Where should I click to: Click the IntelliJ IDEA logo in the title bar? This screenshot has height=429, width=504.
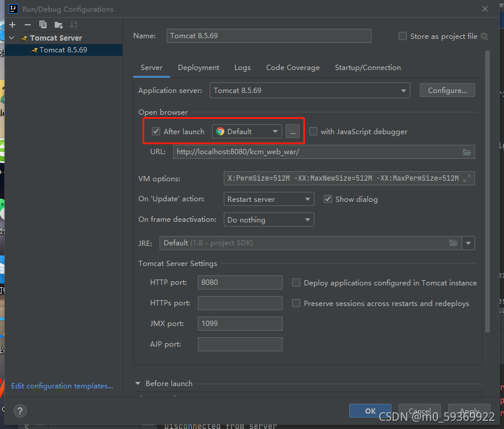(14, 9)
